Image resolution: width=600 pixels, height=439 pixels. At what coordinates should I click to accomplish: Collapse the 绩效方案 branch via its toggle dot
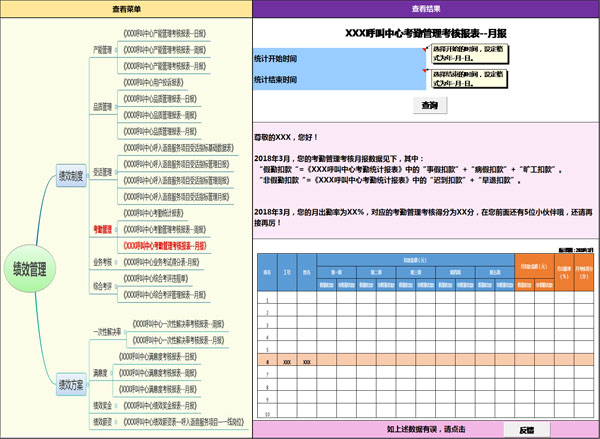pos(88,385)
